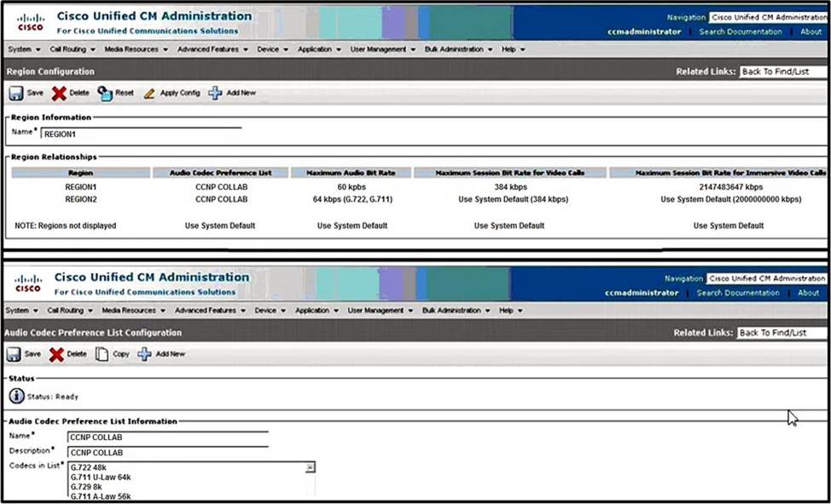Click Audio Codec Preference List column header
The image size is (831, 504).
coord(220,173)
